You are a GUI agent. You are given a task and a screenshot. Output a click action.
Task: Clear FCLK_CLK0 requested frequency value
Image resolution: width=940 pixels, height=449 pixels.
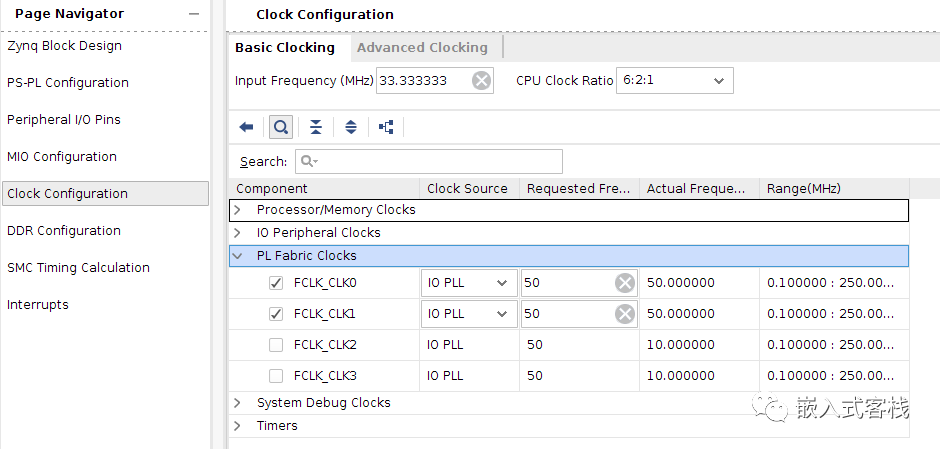click(x=625, y=284)
